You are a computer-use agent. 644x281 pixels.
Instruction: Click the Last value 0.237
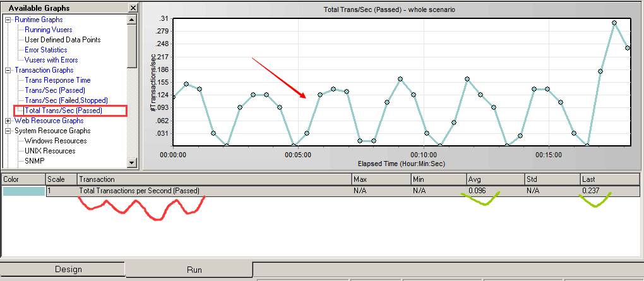click(590, 191)
